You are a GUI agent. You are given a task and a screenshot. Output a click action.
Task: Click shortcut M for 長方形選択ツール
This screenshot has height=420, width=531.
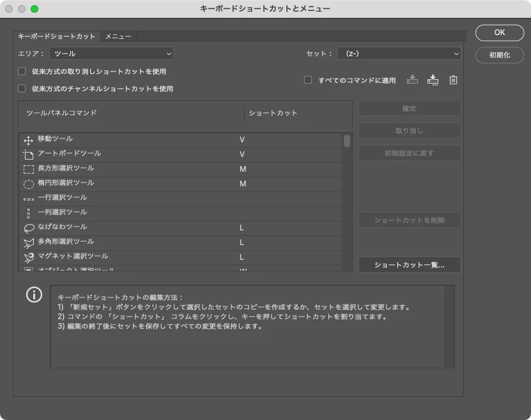click(243, 169)
